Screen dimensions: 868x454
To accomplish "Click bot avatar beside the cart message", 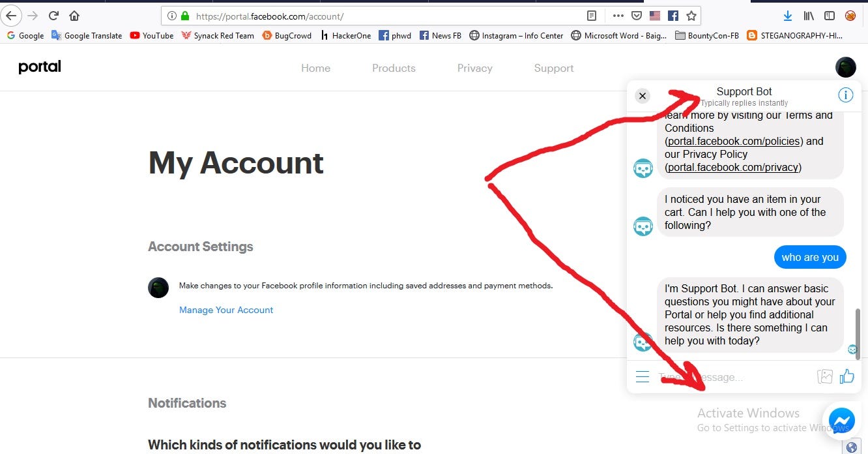I will point(643,226).
